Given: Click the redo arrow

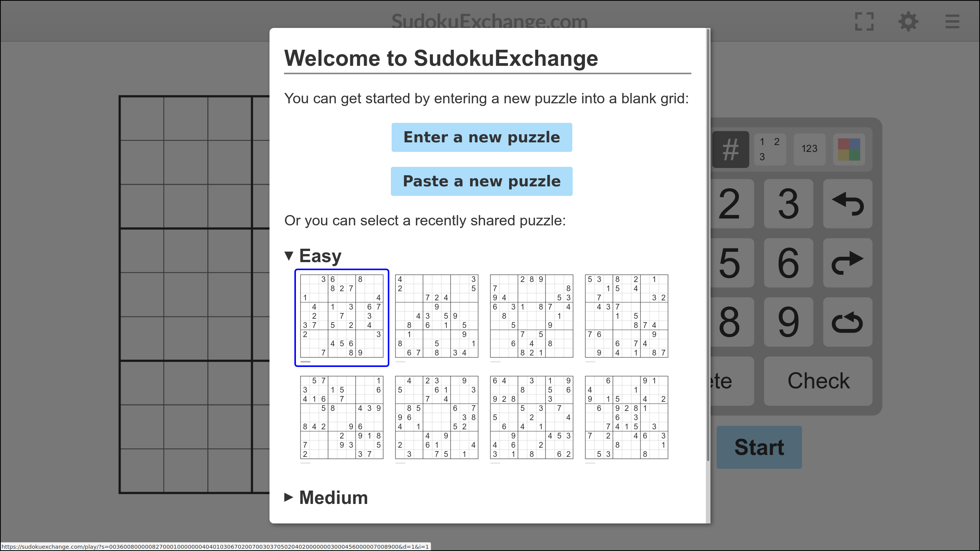Looking at the screenshot, I should point(848,262).
